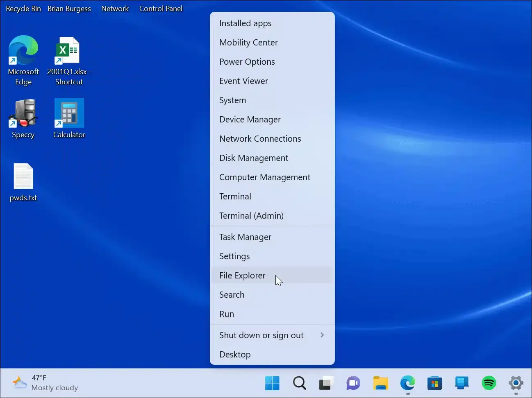The width and height of the screenshot is (532, 398).
Task: Open Terminal (Admin) from the menu
Action: pos(251,215)
